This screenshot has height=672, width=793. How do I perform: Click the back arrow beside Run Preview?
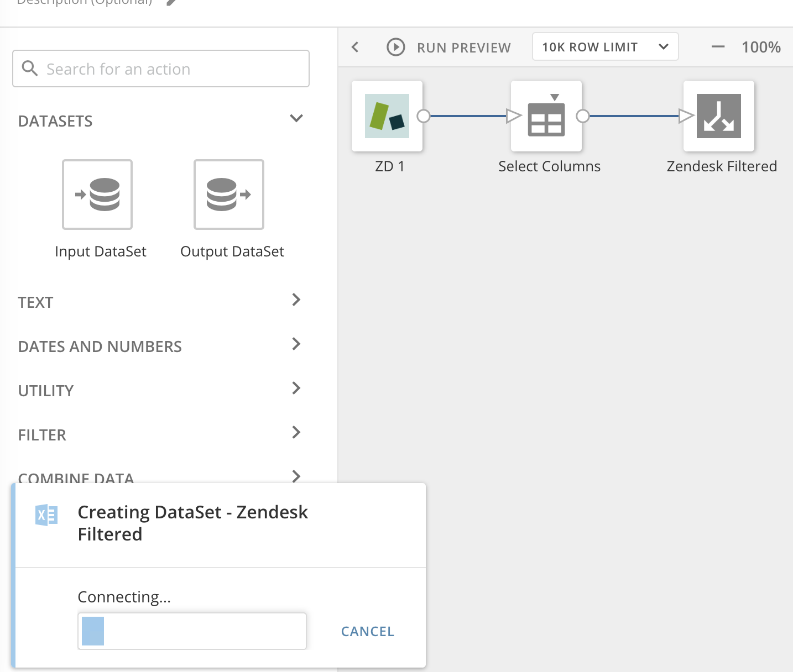[354, 48]
